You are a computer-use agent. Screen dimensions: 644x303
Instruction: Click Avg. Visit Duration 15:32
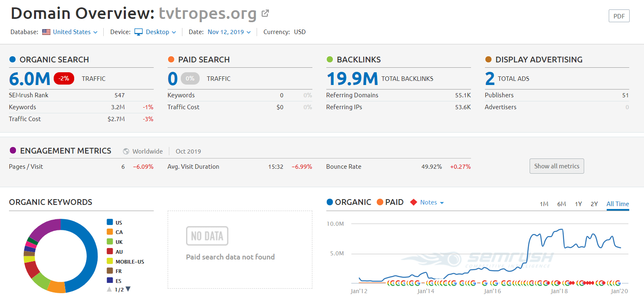[275, 167]
